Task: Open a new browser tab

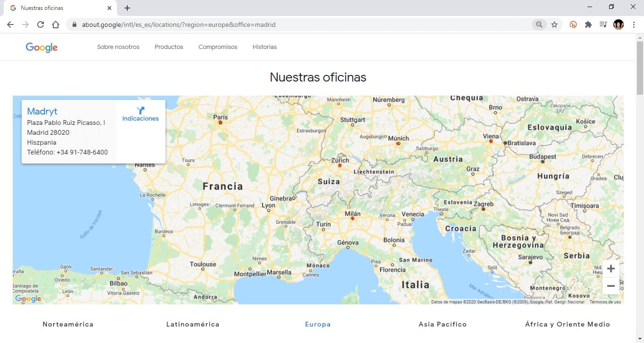Action: point(127,8)
